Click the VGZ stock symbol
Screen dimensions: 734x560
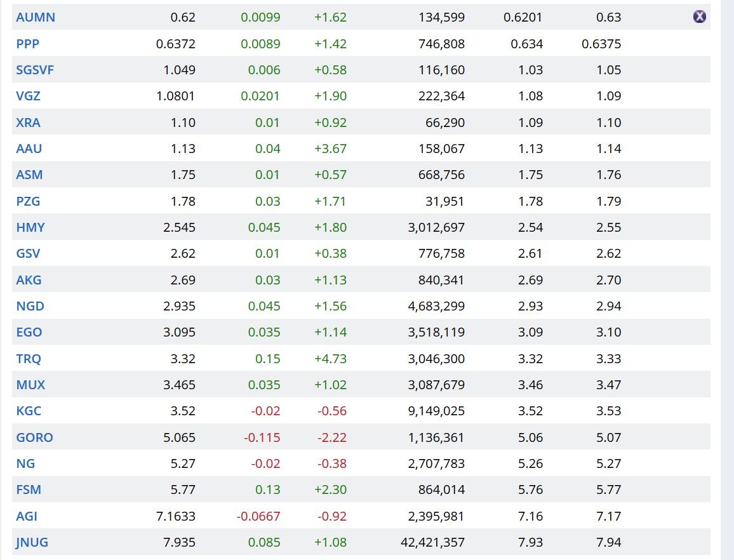(28, 97)
